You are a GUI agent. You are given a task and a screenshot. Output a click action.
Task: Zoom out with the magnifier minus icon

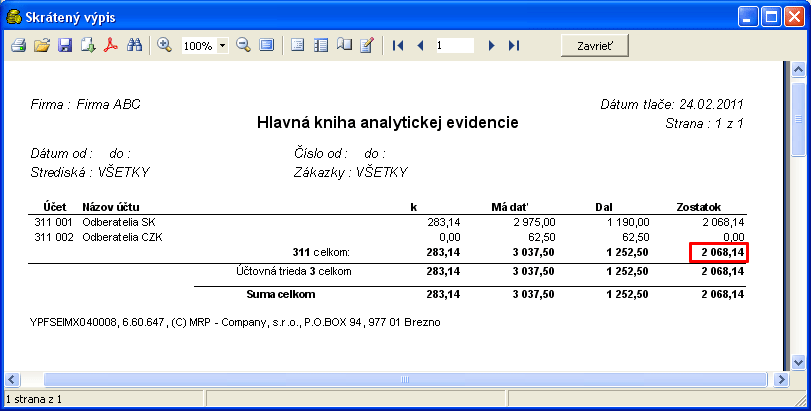click(x=243, y=45)
